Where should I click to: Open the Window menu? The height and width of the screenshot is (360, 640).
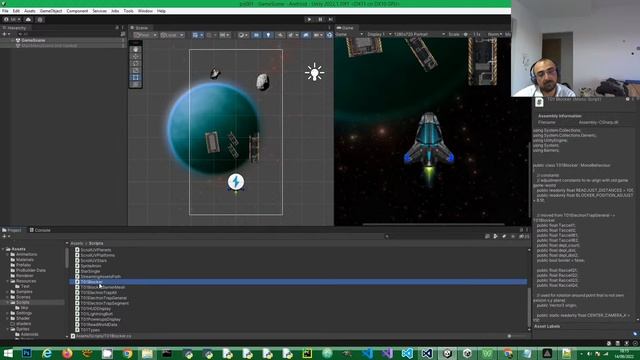pos(145,11)
